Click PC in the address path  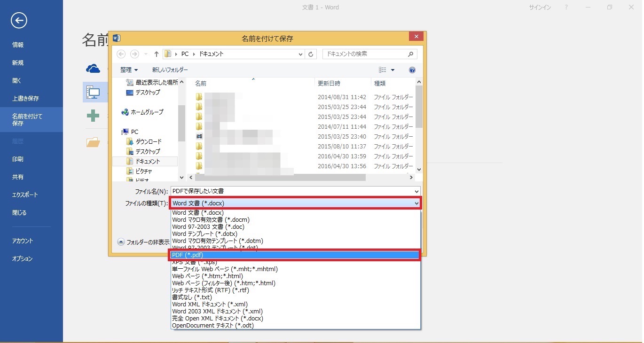point(185,54)
